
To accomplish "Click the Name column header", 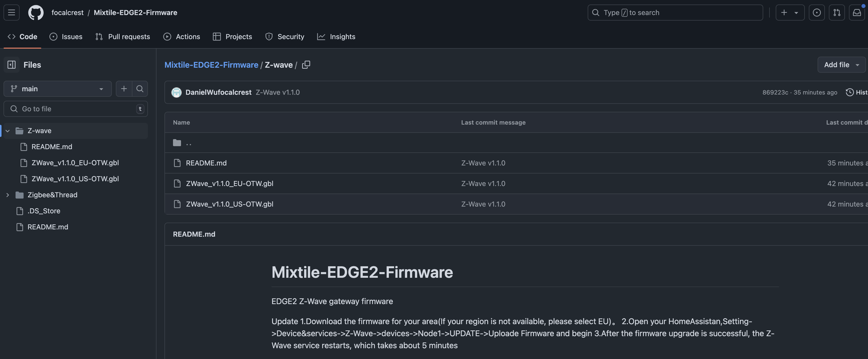I will click(x=181, y=123).
